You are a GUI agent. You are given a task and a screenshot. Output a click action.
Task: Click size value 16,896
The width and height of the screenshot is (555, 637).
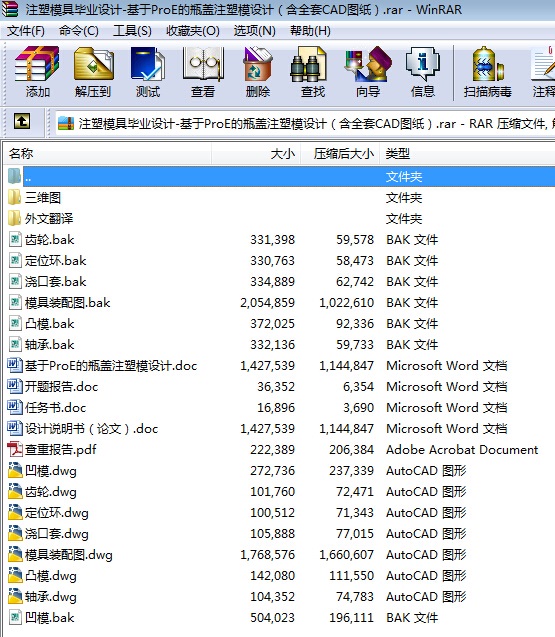(x=275, y=407)
